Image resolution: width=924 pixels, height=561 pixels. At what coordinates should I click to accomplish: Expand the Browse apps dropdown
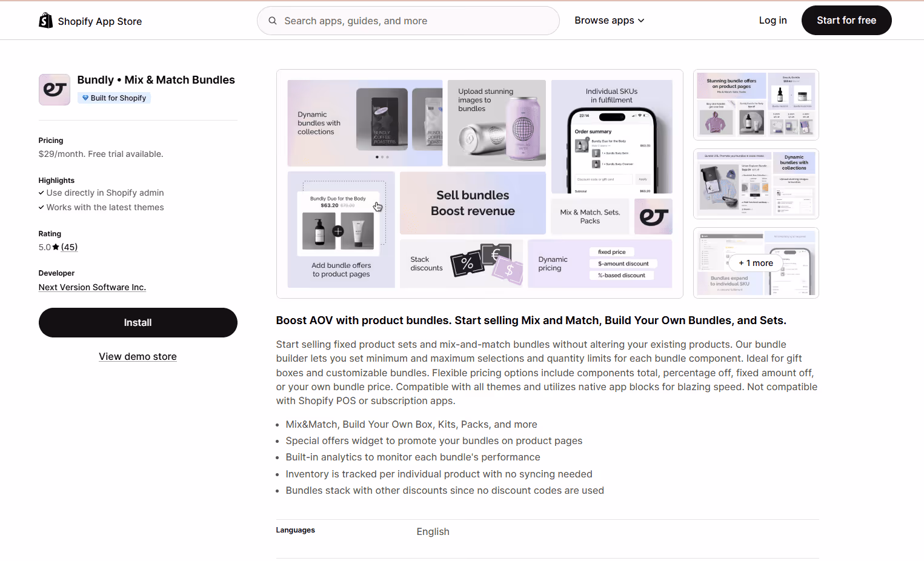coord(610,21)
